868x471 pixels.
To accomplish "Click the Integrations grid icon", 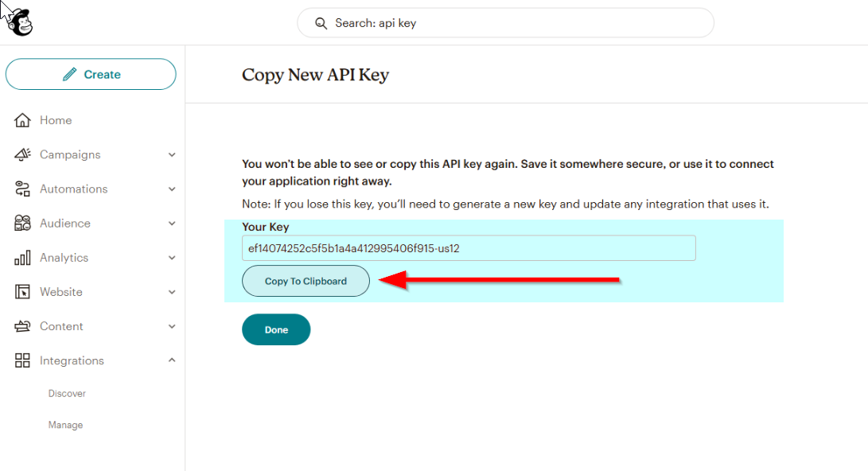I will (x=22, y=360).
